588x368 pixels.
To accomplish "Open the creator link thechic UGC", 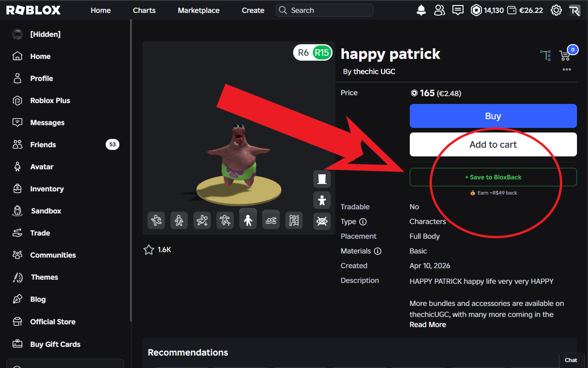I will click(374, 72).
